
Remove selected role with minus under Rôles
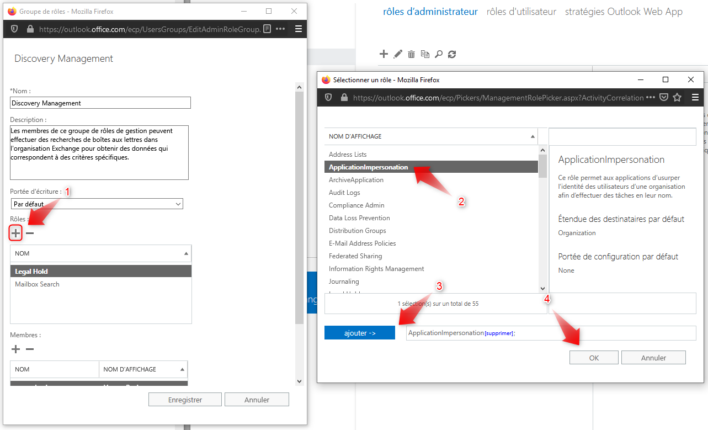pos(30,233)
